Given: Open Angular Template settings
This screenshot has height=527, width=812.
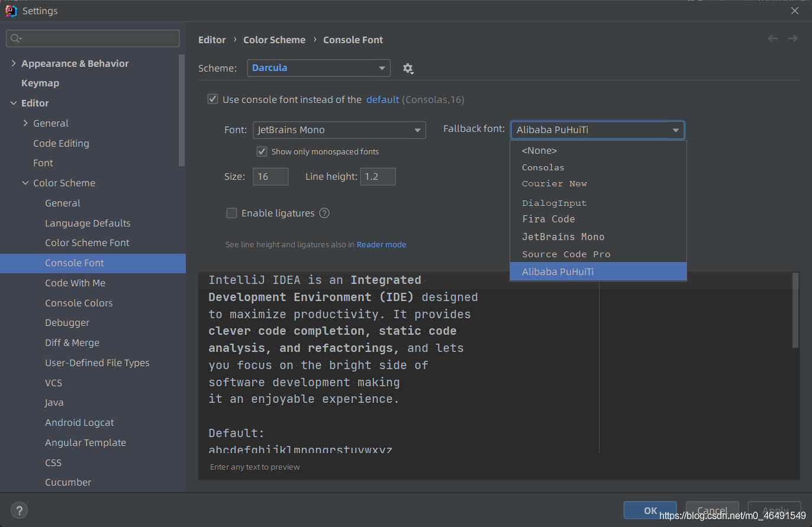Looking at the screenshot, I should click(x=85, y=442).
